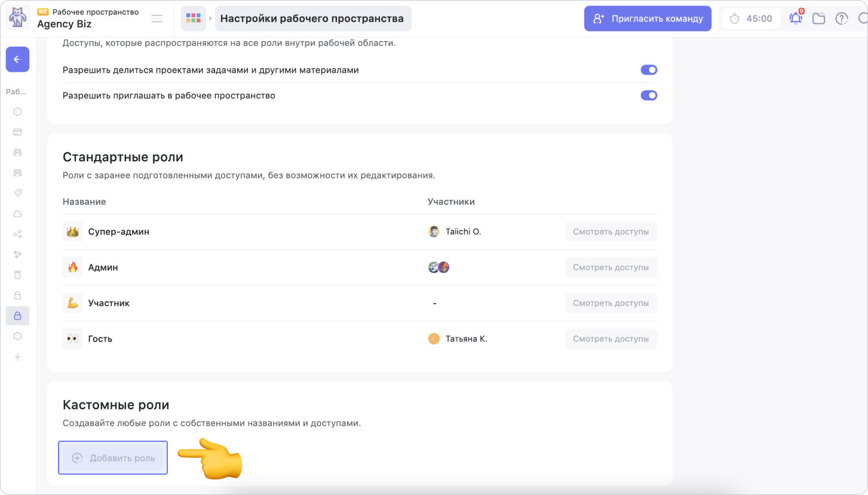Toggle the hamburger menu near Agency Biz
This screenshot has height=495, width=868.
pos(157,19)
